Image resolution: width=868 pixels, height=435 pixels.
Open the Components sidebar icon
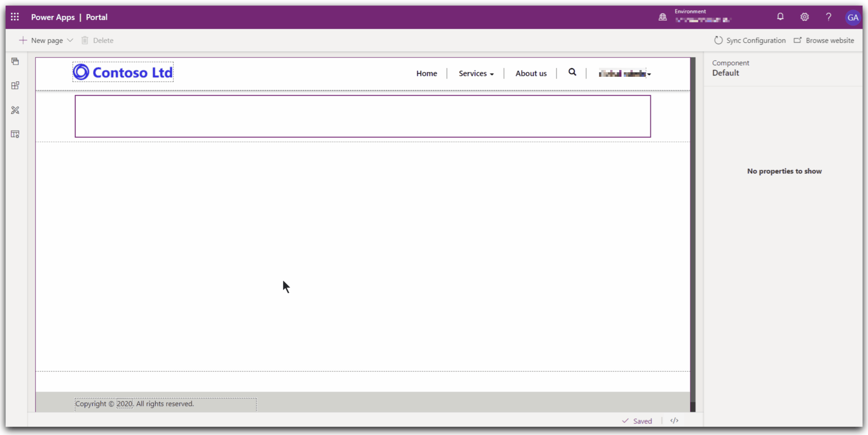pos(15,86)
